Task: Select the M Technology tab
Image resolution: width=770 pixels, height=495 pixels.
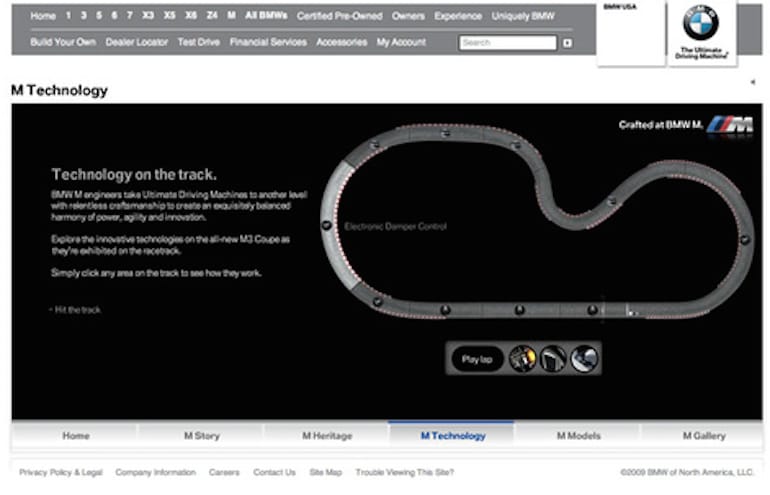Action: point(453,436)
